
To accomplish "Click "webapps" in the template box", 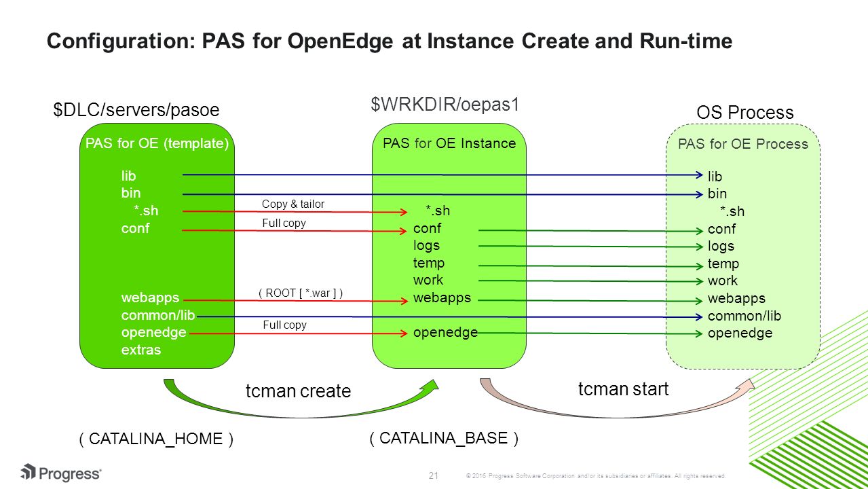I will [x=151, y=297].
